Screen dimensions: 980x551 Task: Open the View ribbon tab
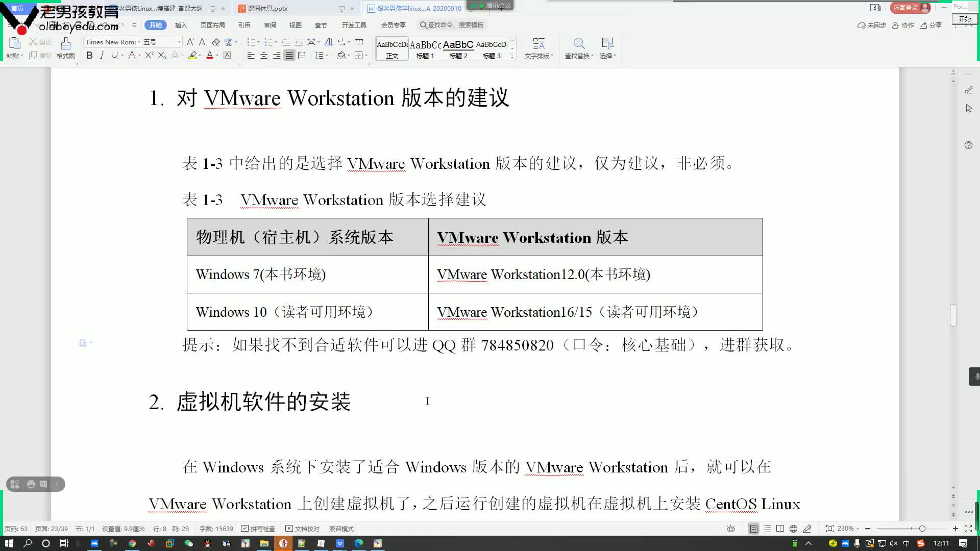[x=295, y=25]
